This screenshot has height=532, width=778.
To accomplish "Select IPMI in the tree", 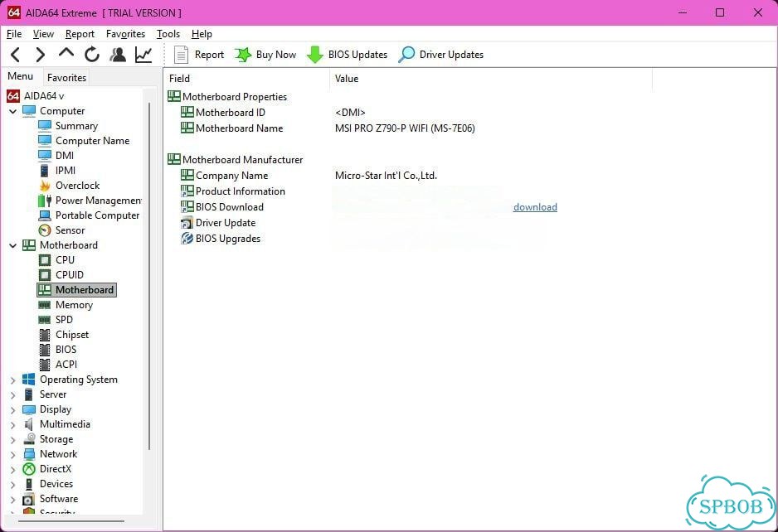I will 57,171.
